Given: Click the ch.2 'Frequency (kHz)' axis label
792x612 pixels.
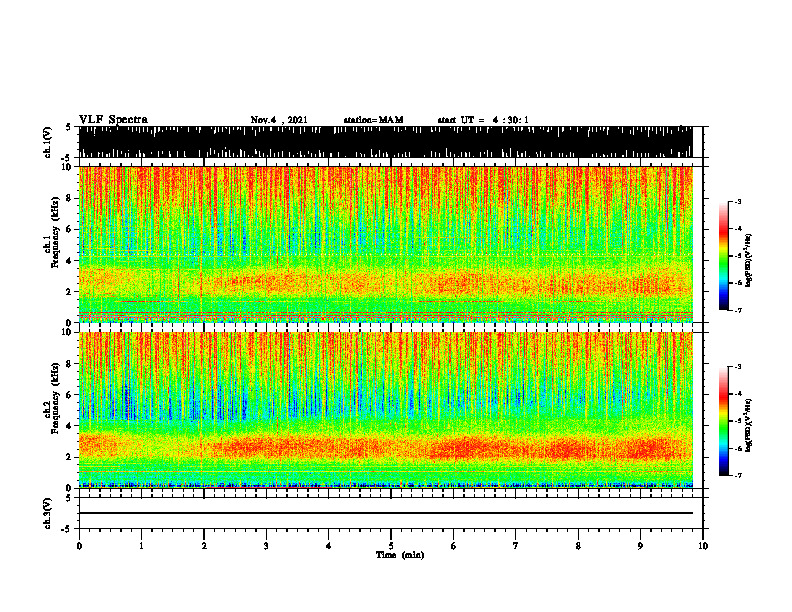Looking at the screenshot, I should coord(55,398).
